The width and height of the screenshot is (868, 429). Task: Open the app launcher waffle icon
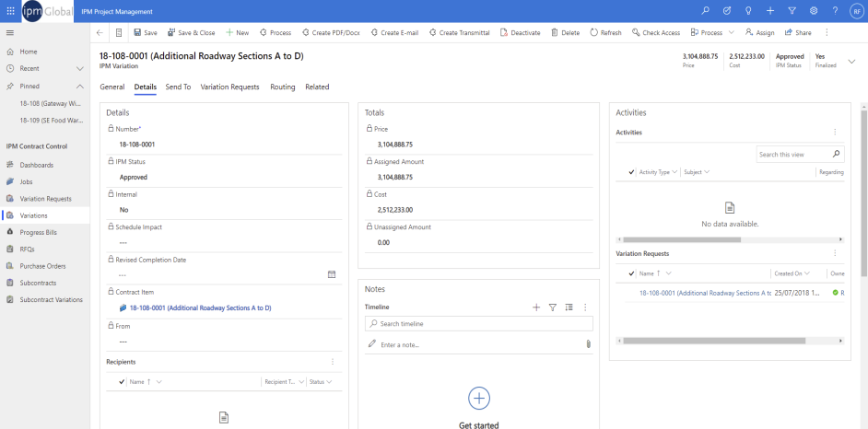pyautogui.click(x=10, y=11)
